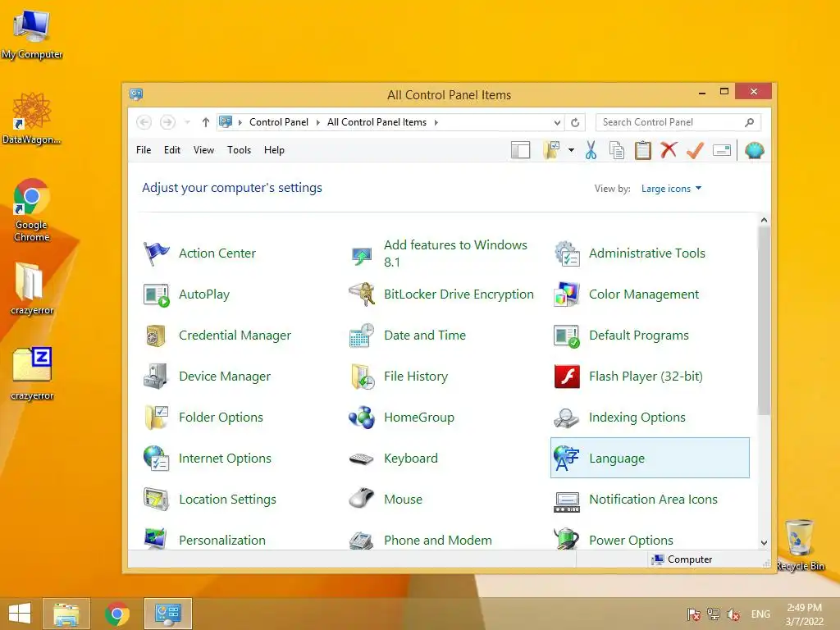840x630 pixels.
Task: Open Google Chrome from the taskbar
Action: 116,614
